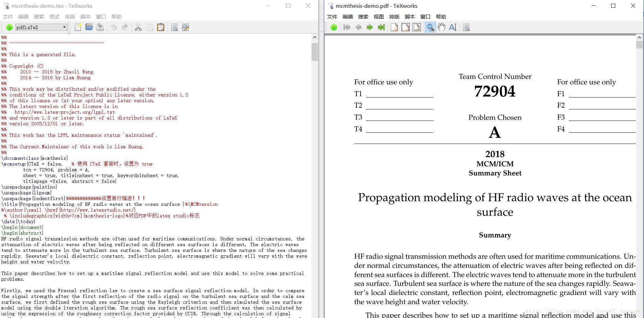Go to previous page in PDF viewer

pyautogui.click(x=358, y=27)
